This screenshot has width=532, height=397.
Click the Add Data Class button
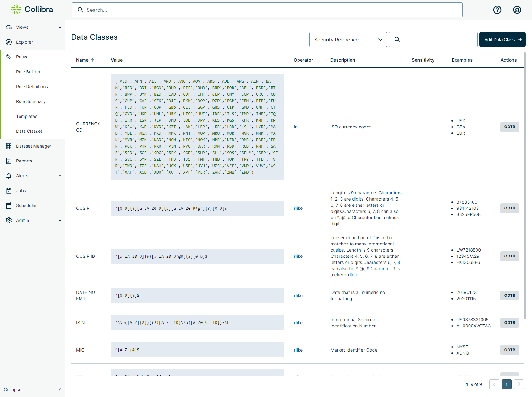[502, 40]
